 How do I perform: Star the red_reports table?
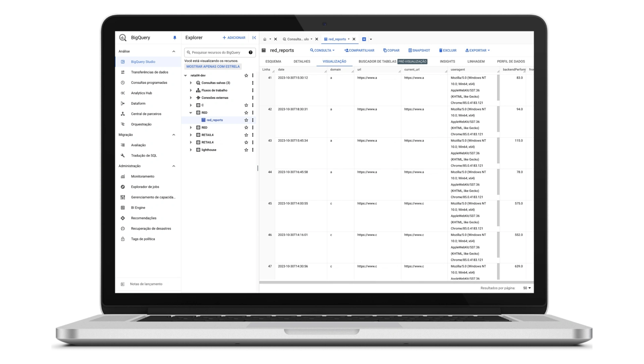246,120
